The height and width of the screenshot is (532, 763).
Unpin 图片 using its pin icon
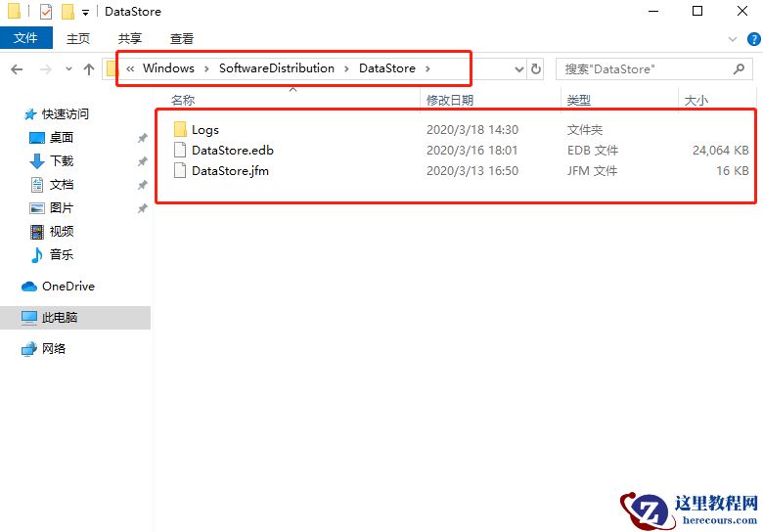pos(142,208)
